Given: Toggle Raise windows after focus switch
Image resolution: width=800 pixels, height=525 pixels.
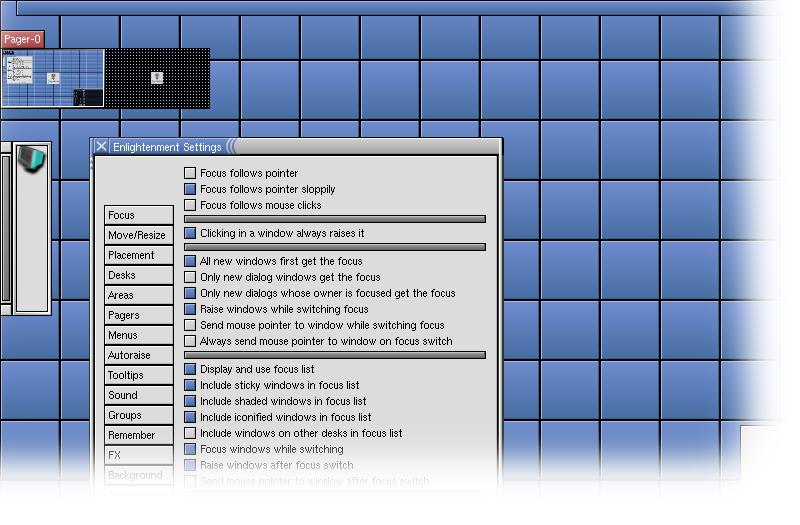Looking at the screenshot, I should [x=190, y=465].
